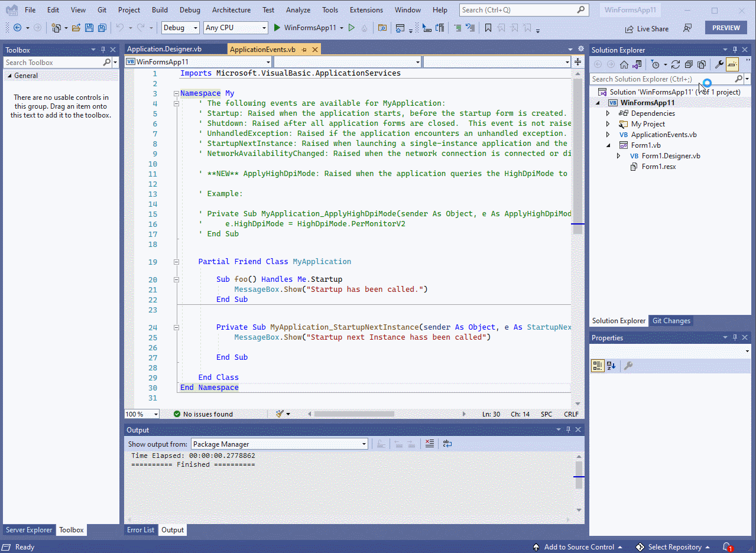Collapse All nodes in Solution Explorer

point(689,64)
